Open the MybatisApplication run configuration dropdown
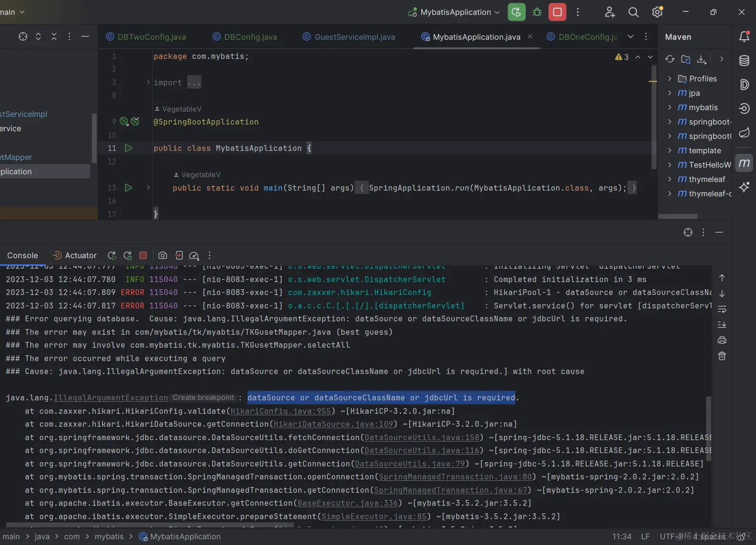The height and width of the screenshot is (545, 756). 454,12
